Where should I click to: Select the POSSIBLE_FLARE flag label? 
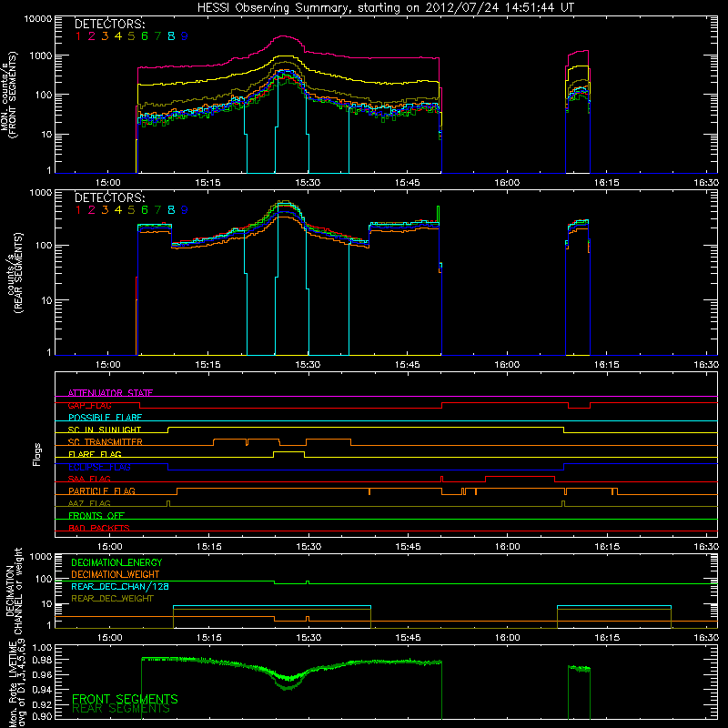(105, 418)
